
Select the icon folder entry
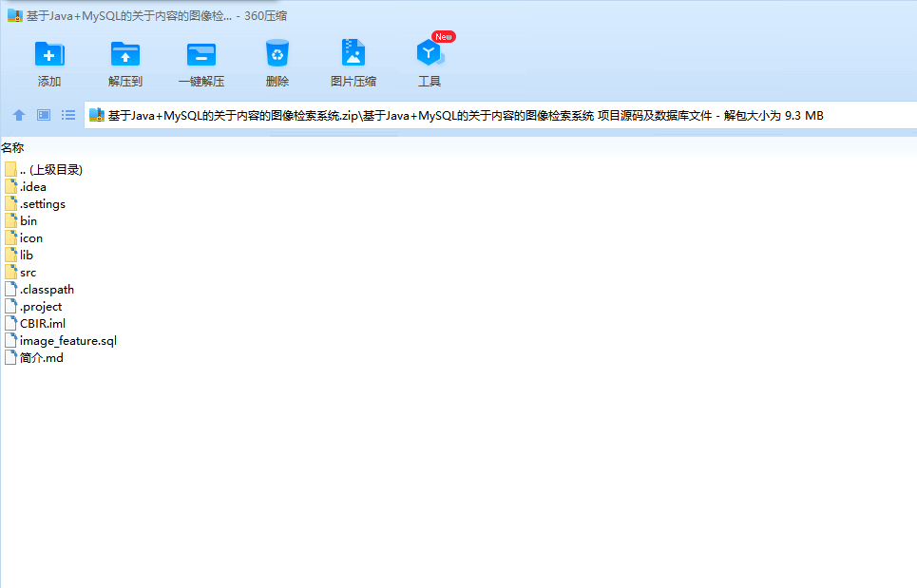(x=24, y=237)
